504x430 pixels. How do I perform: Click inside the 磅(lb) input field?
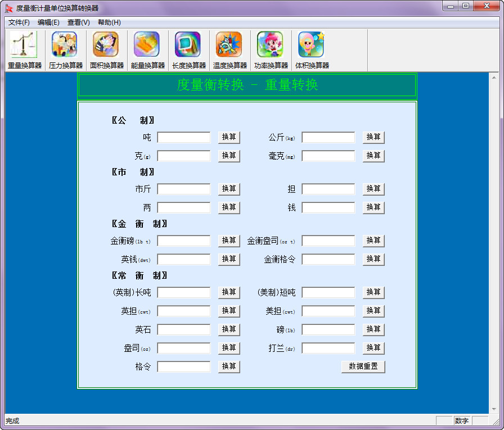point(328,329)
